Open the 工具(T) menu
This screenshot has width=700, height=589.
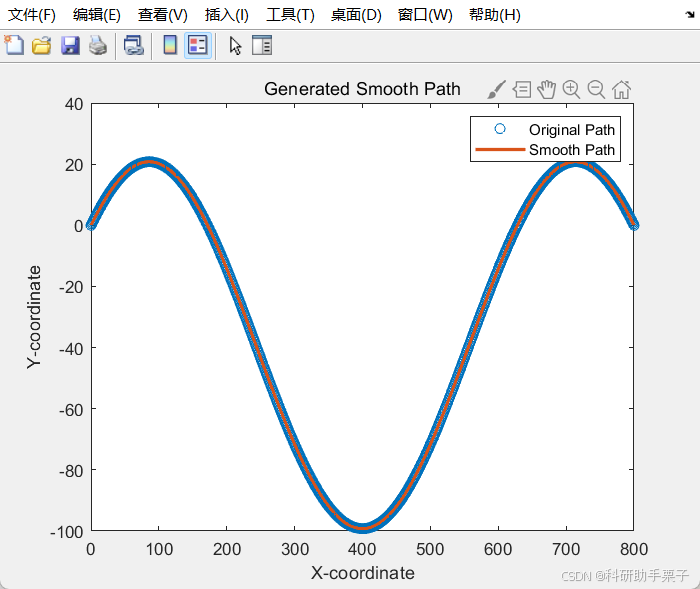[x=290, y=15]
